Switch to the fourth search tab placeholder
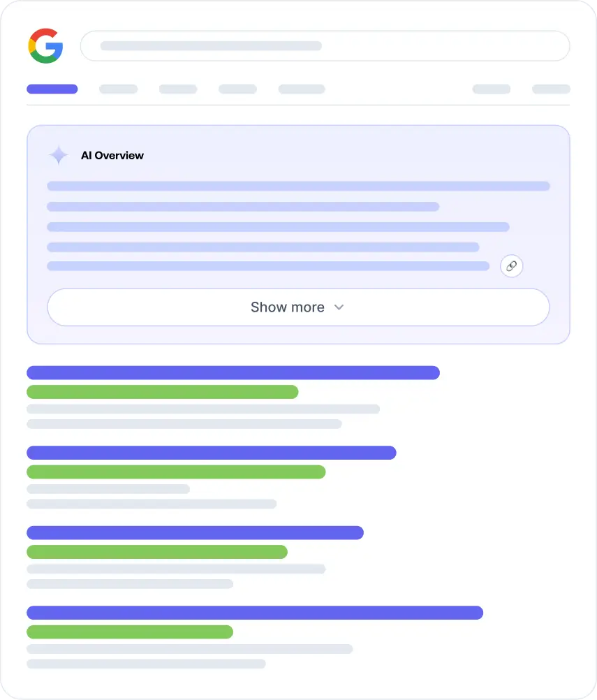The height and width of the screenshot is (700, 597). [237, 89]
